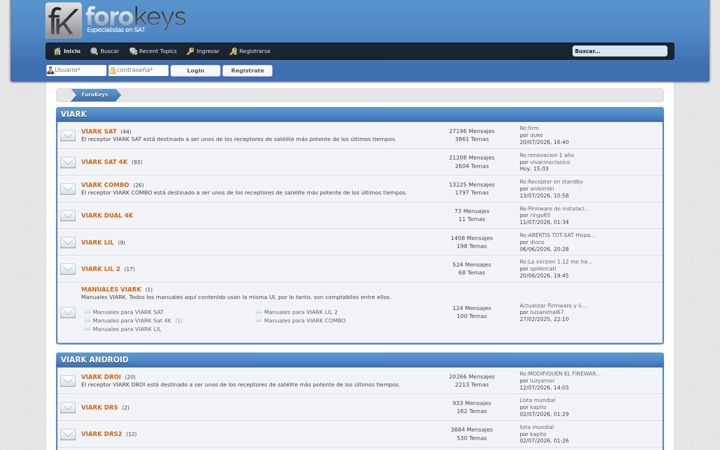Open last post Re:La version 1.12 me ha...
This screenshot has width=720, height=450.
click(x=556, y=262)
